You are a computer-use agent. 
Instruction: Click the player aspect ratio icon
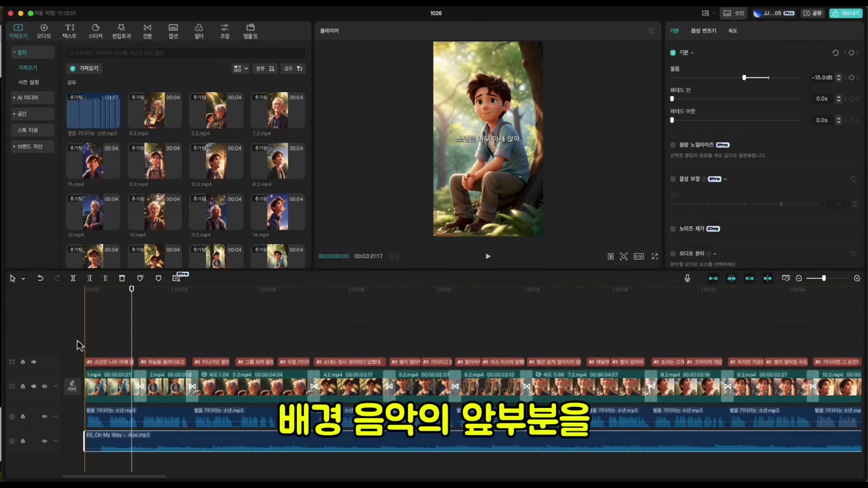pos(639,256)
